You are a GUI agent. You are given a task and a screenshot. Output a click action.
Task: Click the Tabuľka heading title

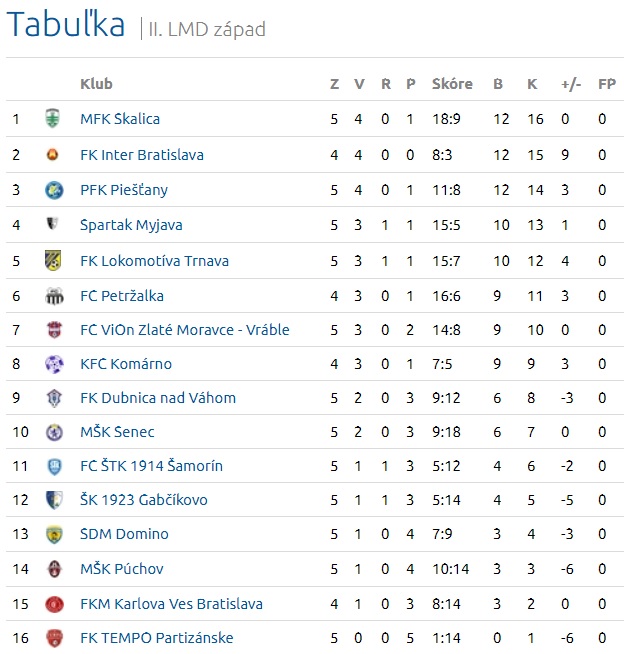pos(66,25)
